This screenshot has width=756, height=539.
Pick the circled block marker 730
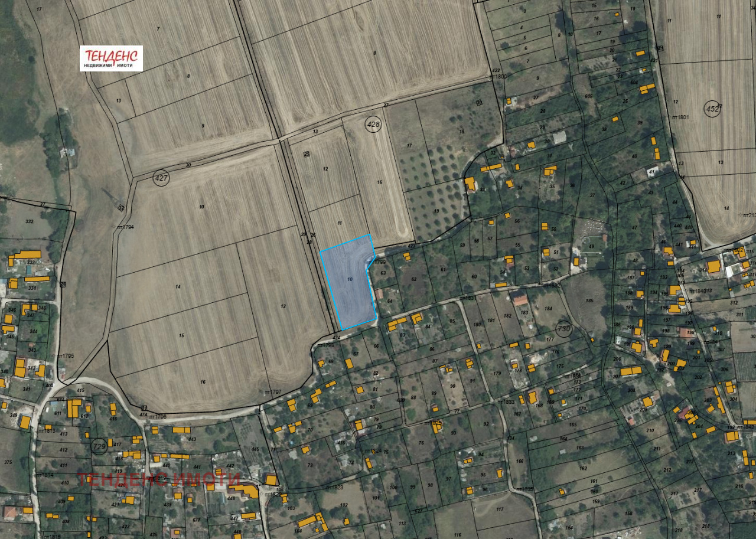[564, 329]
